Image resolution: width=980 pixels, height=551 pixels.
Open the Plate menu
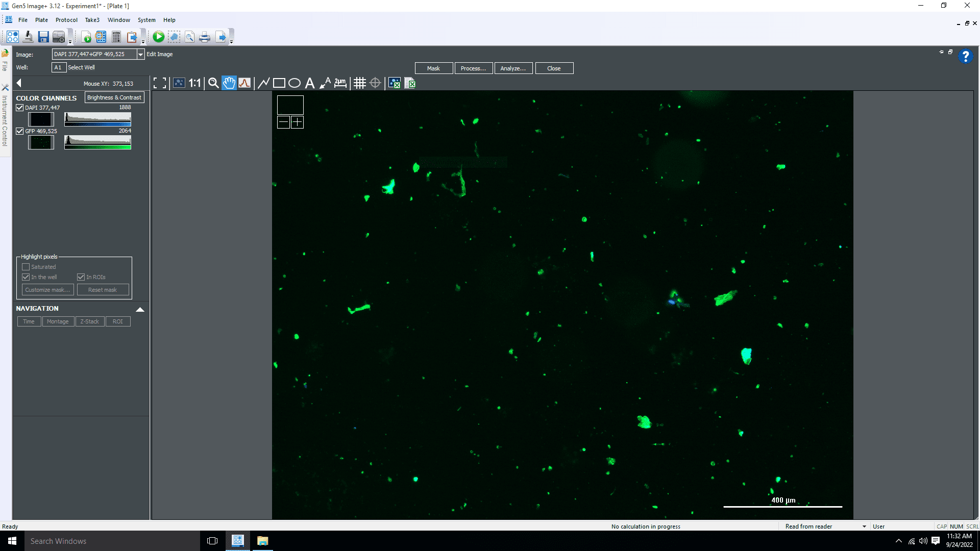41,20
